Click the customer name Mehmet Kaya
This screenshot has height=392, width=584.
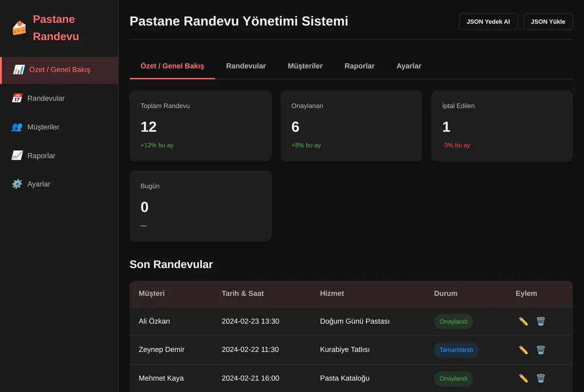tap(161, 378)
